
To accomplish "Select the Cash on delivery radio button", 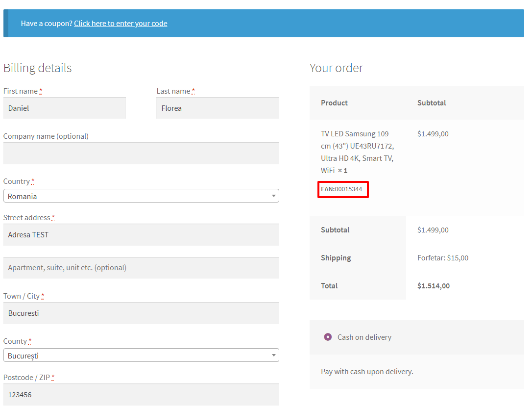I will [328, 337].
